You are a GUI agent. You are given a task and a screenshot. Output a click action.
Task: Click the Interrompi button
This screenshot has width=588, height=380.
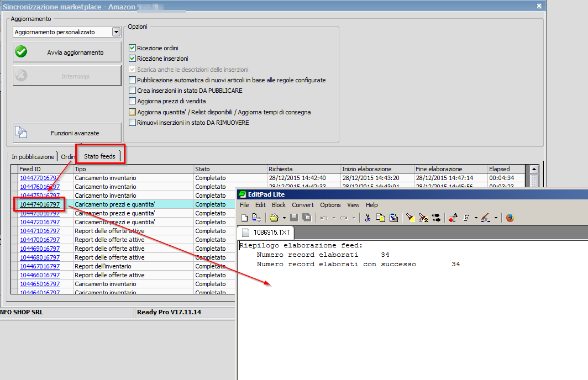coord(67,76)
